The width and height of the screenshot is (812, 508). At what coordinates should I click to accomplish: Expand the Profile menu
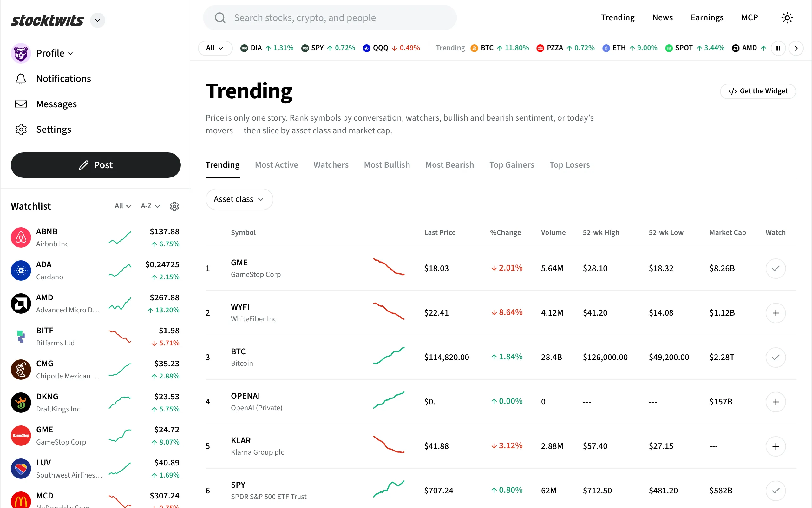54,53
